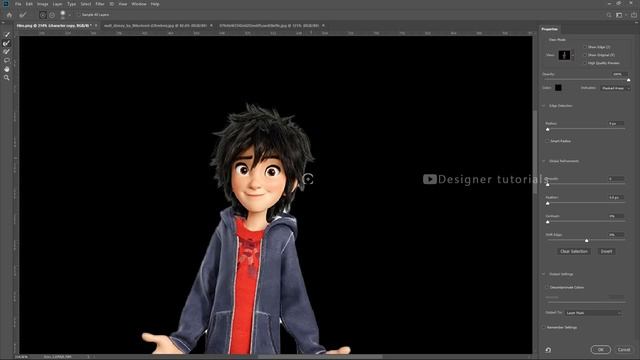This screenshot has width=640, height=360.
Task: Click the Photoshop app logo icon
Action: pos(6,4)
